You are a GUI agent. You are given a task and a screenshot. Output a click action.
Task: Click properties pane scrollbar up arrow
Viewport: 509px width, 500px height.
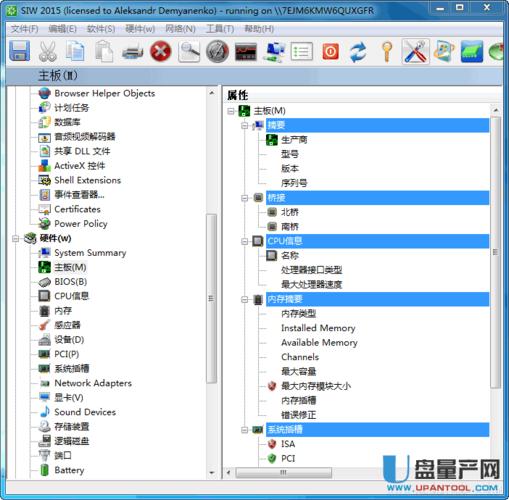point(496,110)
